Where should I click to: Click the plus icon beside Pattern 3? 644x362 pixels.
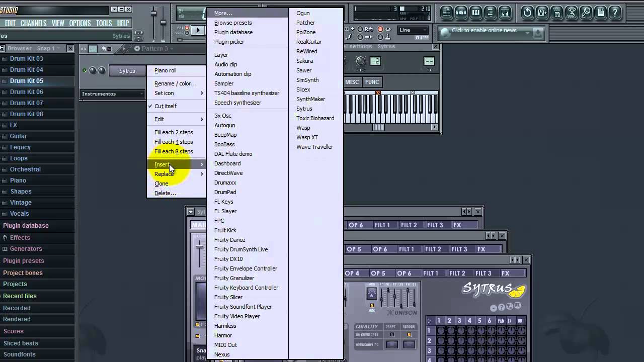pos(137,48)
